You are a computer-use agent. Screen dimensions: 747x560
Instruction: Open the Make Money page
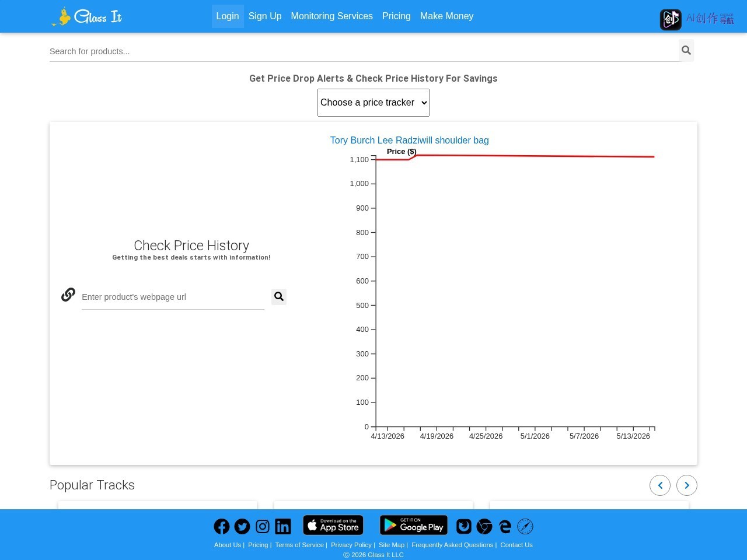click(x=447, y=16)
